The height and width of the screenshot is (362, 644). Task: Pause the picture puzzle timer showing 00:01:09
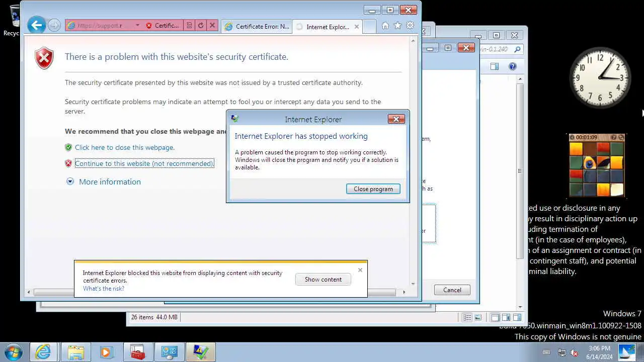point(573,137)
